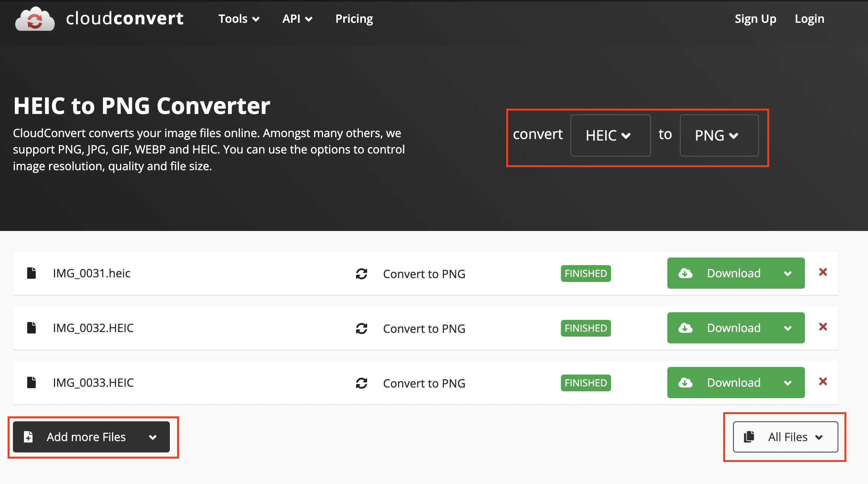The image size is (868, 484).
Task: Click Convert to PNG text for IMG_0031.heic
Action: [x=424, y=274]
